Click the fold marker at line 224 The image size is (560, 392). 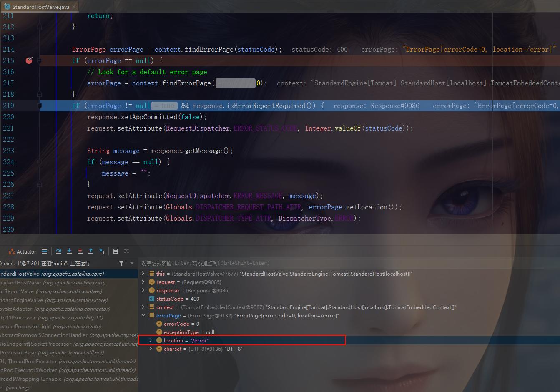pos(40,162)
